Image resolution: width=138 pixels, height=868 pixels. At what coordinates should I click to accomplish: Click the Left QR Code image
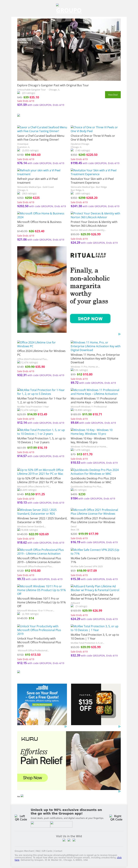click(x=21, y=818)
